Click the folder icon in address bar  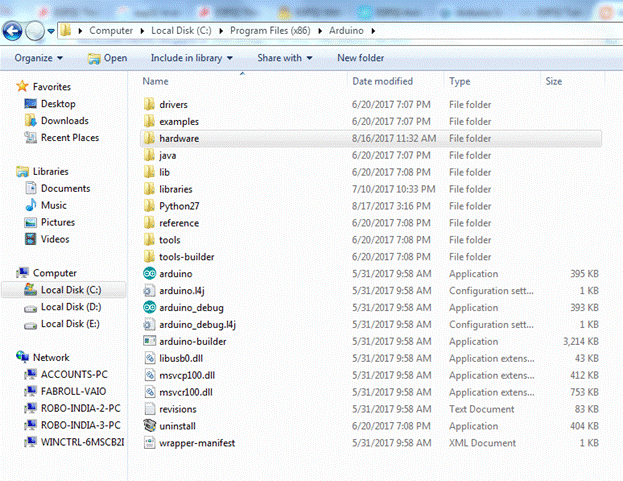(x=66, y=31)
